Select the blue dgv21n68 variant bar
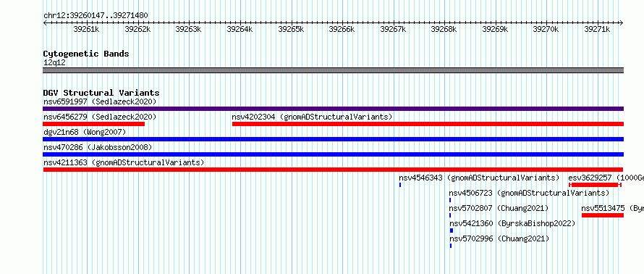Viewport: 644px width, 274px height. click(333, 139)
